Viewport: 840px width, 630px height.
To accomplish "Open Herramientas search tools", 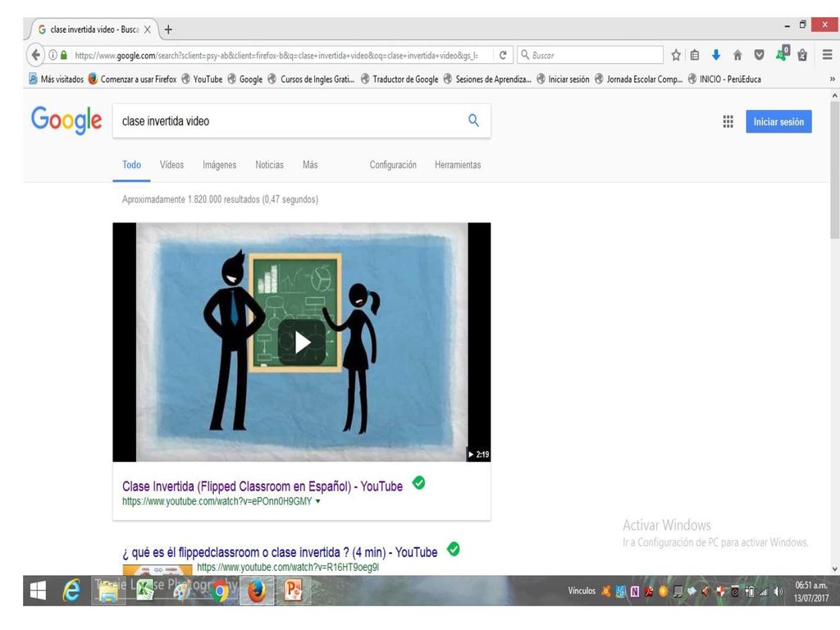I will [458, 165].
